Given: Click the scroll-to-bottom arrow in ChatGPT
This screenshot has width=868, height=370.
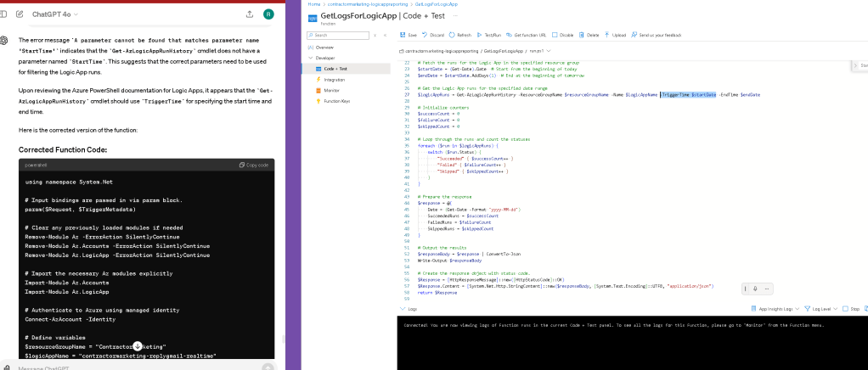Looking at the screenshot, I should (138, 346).
